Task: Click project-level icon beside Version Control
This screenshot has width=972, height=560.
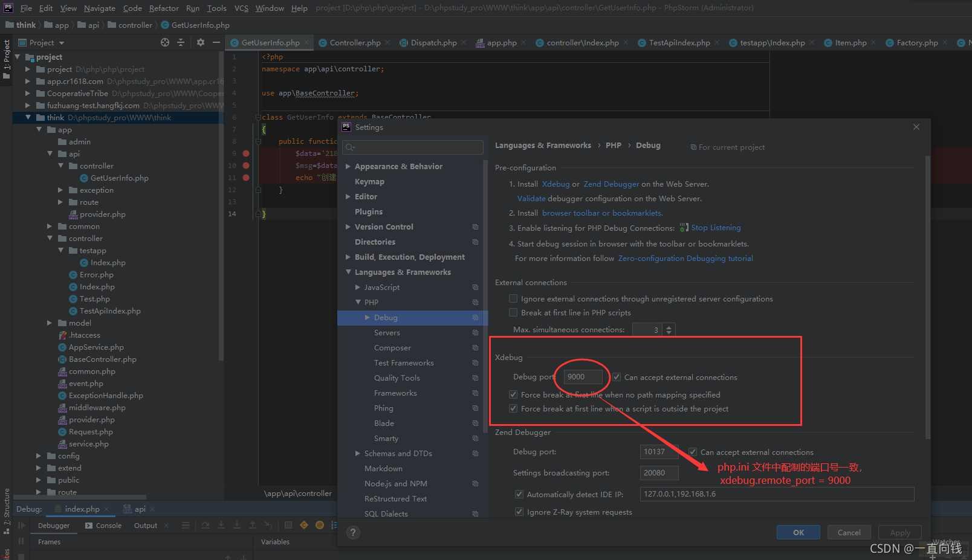Action: click(475, 227)
